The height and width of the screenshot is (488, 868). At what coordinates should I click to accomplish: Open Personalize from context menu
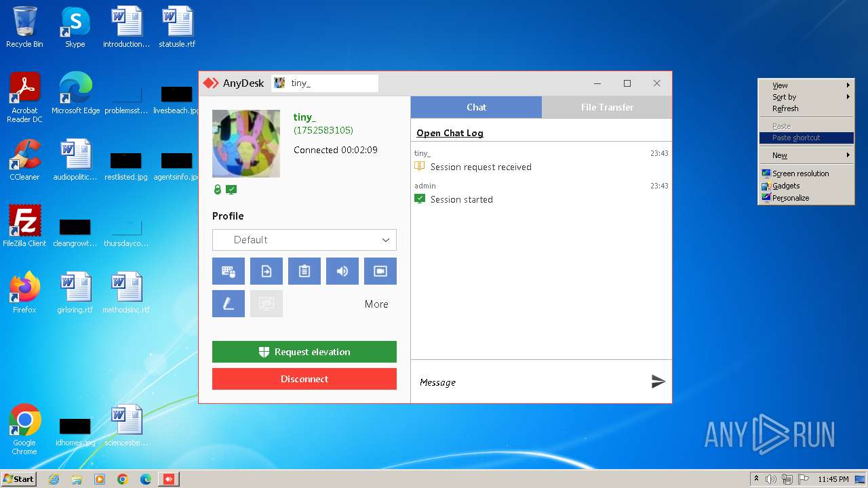tap(806, 198)
